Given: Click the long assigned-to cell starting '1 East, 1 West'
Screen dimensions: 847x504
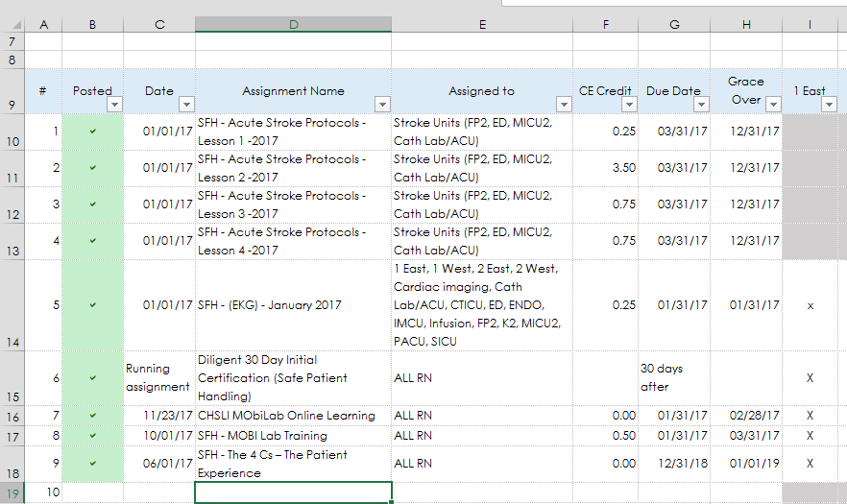Looking at the screenshot, I should pos(482,305).
